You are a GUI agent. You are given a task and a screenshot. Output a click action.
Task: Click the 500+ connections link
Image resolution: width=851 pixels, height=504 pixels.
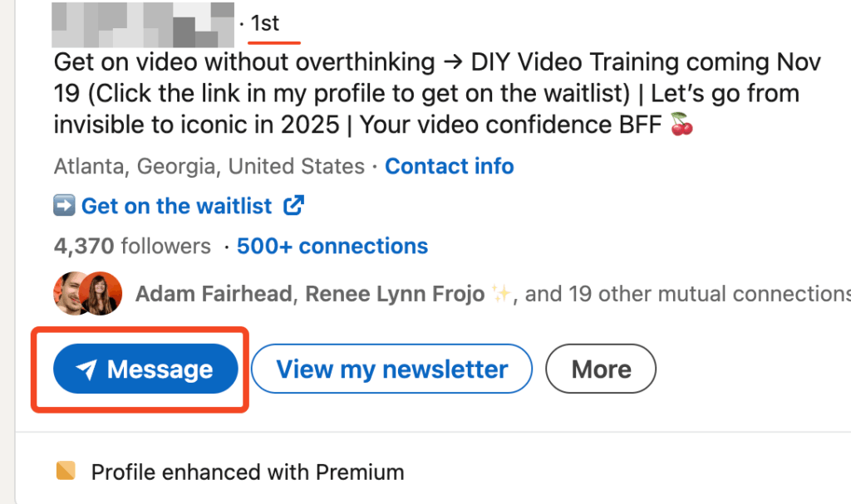332,246
